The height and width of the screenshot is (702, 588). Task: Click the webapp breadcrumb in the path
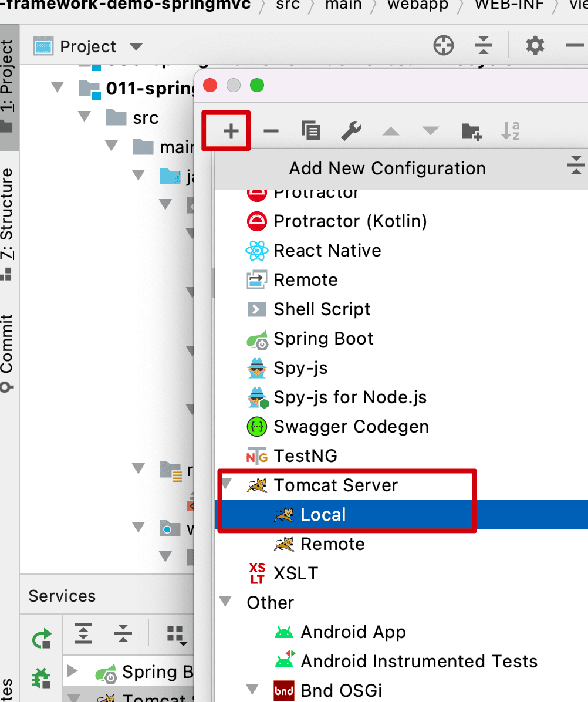coord(417,6)
